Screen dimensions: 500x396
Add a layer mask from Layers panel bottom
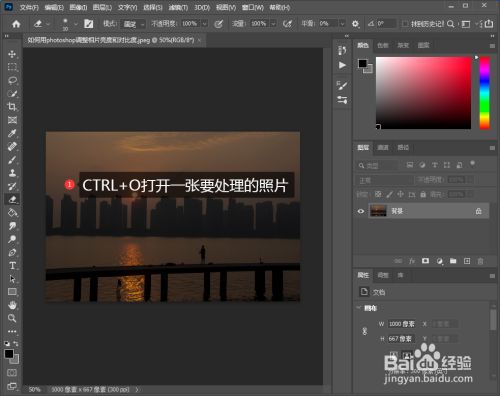[425, 261]
